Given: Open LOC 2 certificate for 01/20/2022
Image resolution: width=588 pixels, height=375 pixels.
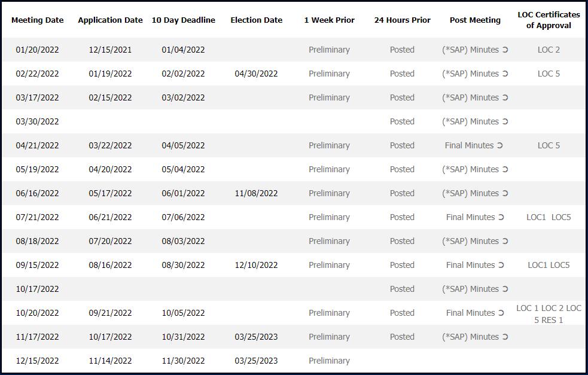Looking at the screenshot, I should pyautogui.click(x=549, y=50).
